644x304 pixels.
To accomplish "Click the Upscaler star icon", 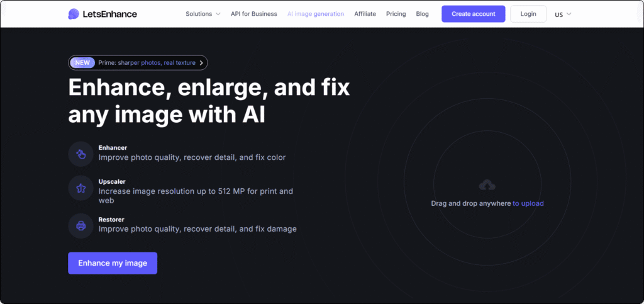I will [81, 188].
